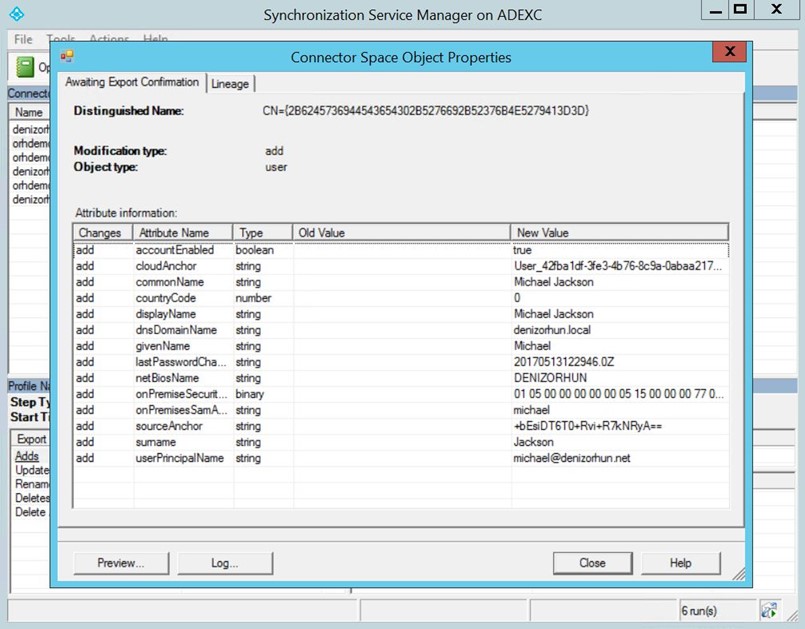The height and width of the screenshot is (629, 805).
Task: Select the sourceAnchor attribute row
Action: tap(400, 426)
